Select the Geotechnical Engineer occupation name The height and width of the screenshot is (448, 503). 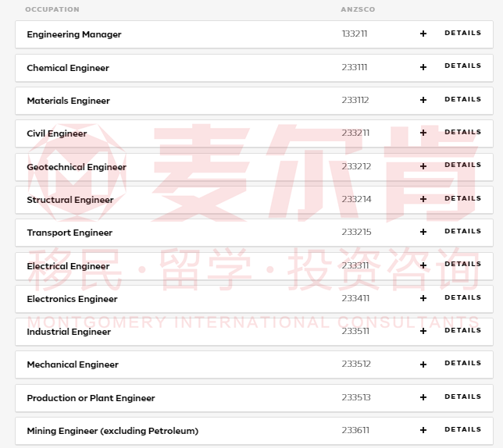pos(77,167)
